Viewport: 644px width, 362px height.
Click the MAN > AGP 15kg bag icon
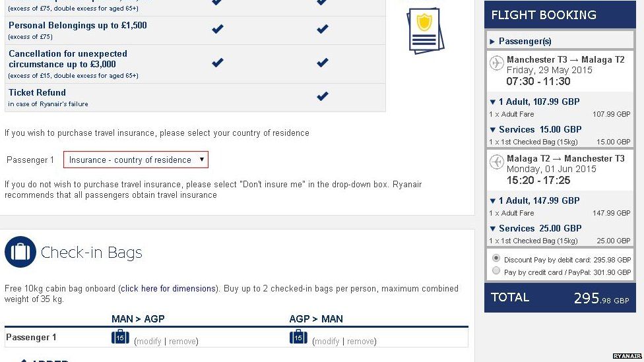tap(120, 337)
